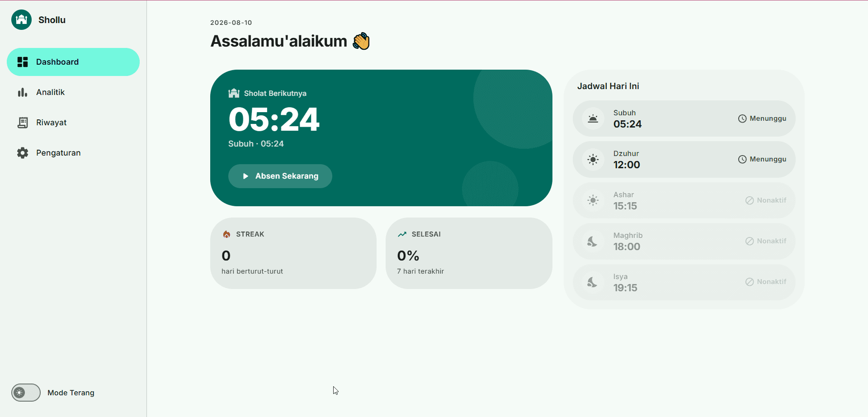Click Subuh's Menunggu status

point(762,118)
